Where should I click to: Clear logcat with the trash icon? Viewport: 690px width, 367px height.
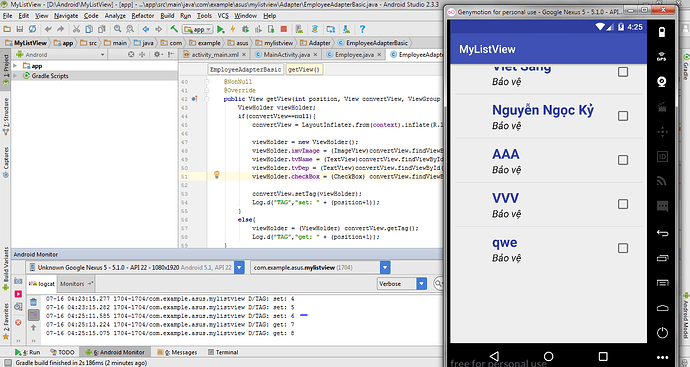[x=33, y=302]
